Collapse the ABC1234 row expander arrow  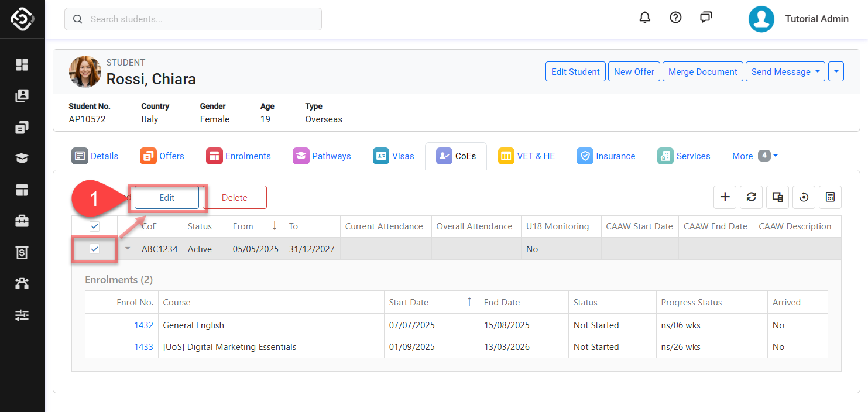coord(128,249)
